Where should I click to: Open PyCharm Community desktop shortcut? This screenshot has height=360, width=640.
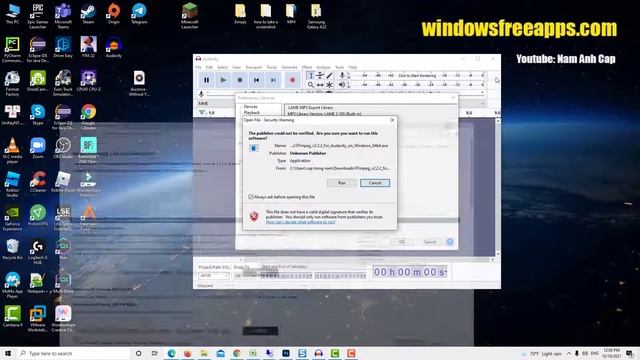click(x=12, y=50)
